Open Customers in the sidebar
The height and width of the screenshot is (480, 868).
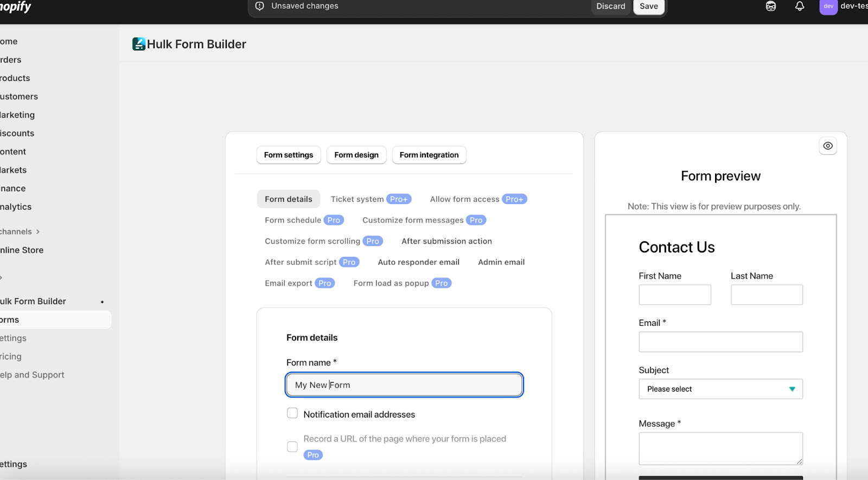click(19, 97)
